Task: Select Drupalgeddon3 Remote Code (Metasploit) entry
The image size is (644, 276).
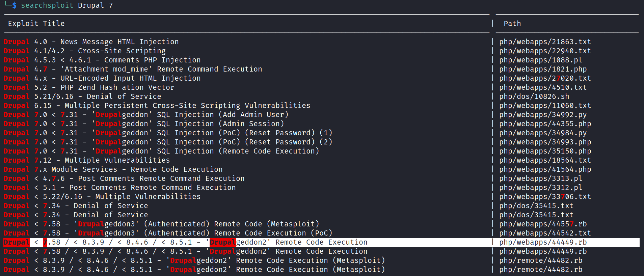Action: tap(161, 224)
